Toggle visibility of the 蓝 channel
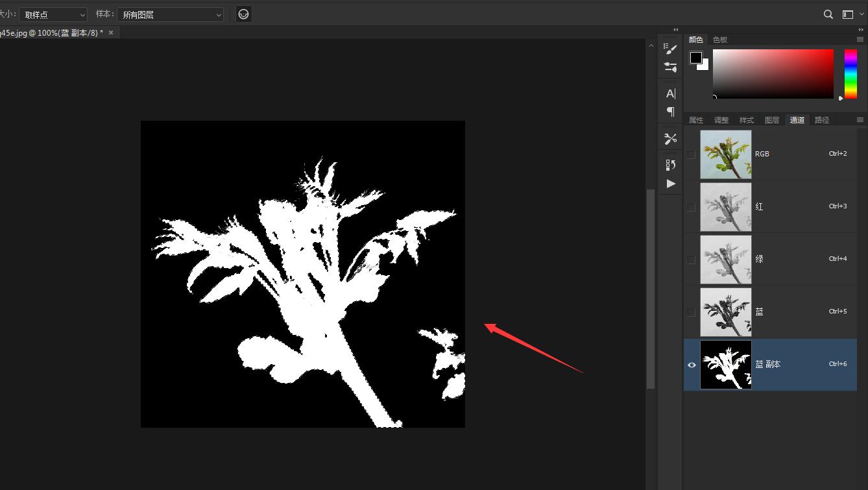868x490 pixels. (691, 312)
